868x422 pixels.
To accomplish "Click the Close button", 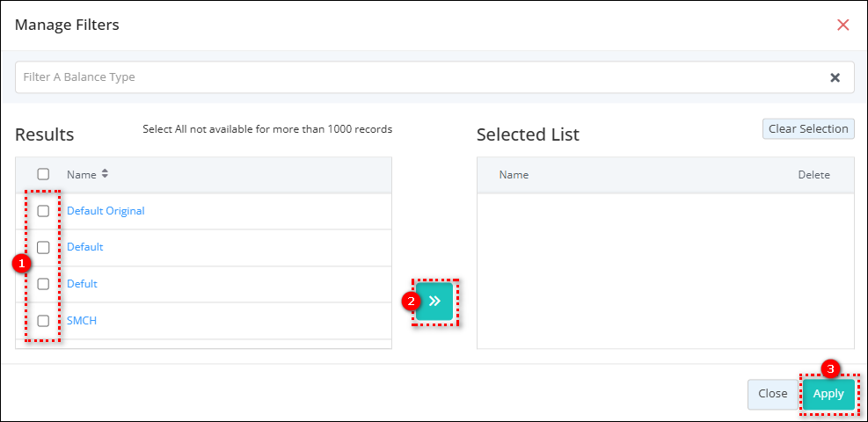I will point(772,394).
